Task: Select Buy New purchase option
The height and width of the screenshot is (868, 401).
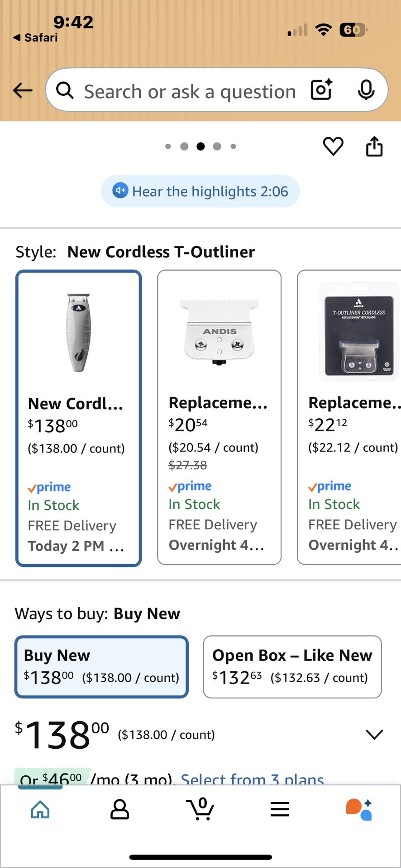Action: pos(101,666)
